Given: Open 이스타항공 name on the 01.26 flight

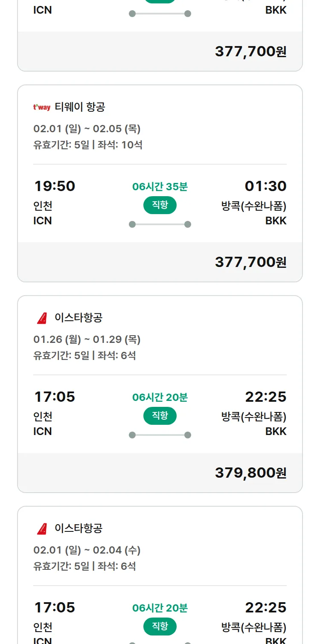Looking at the screenshot, I should coord(79,318).
